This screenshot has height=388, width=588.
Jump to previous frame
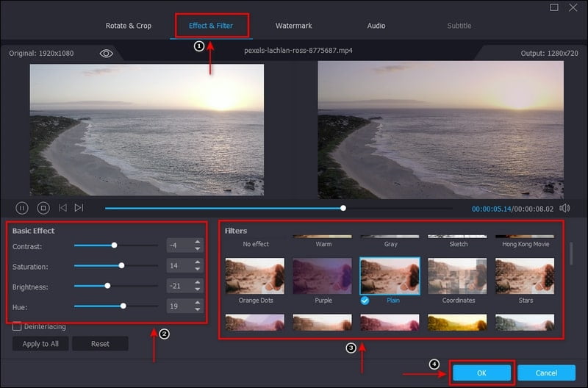click(x=62, y=208)
